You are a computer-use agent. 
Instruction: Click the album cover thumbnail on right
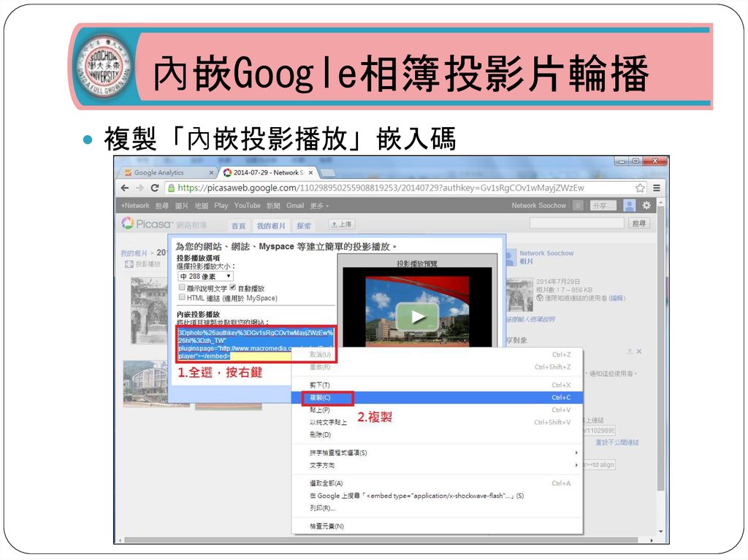[x=519, y=294]
